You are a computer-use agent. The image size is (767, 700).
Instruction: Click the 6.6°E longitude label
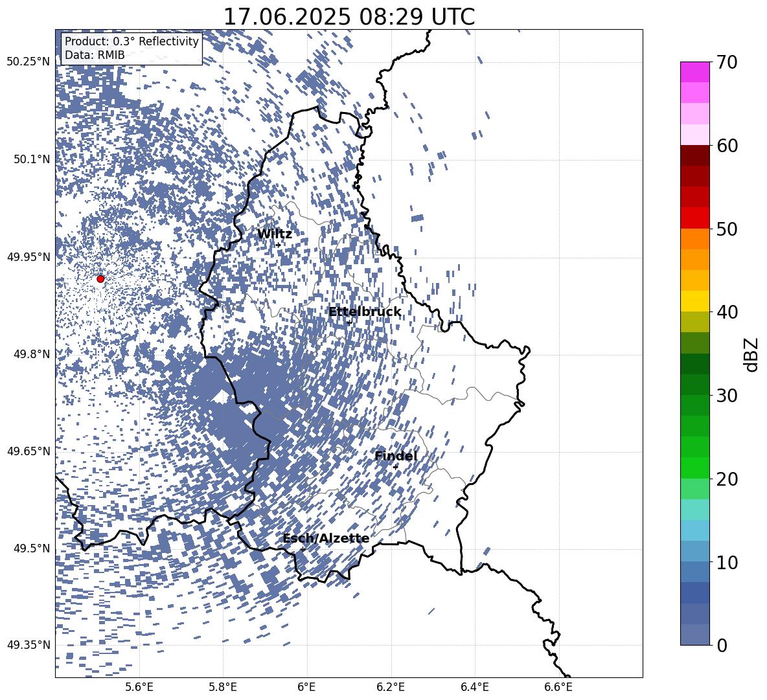(x=558, y=688)
